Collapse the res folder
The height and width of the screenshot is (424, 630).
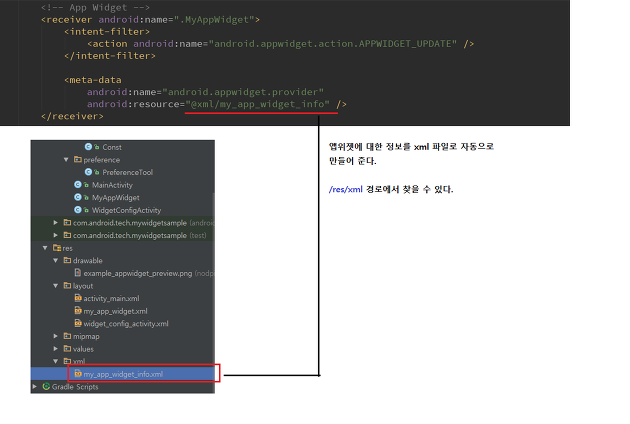coord(45,248)
